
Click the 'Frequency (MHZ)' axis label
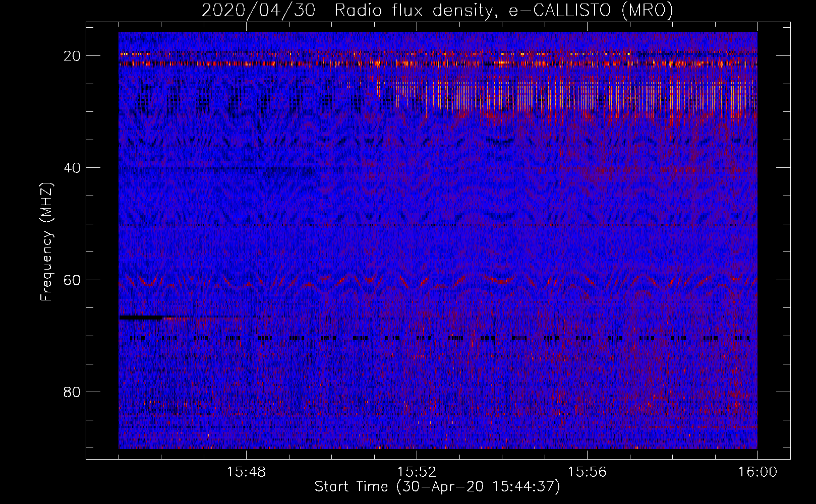pos(46,241)
